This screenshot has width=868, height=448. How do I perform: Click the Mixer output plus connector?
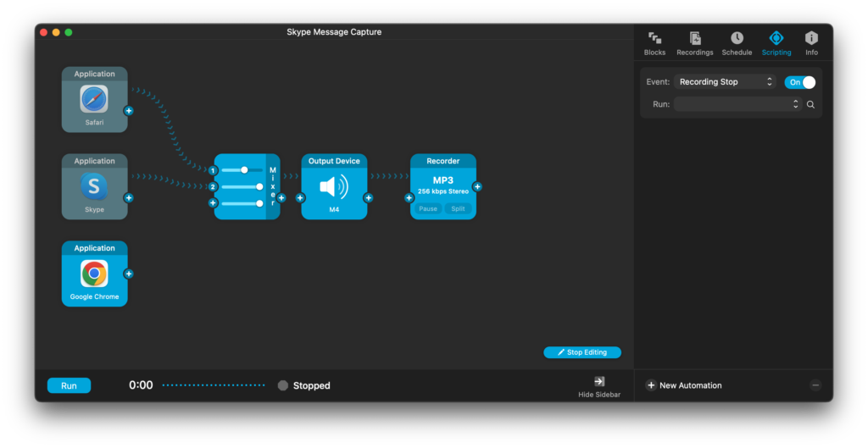(281, 198)
